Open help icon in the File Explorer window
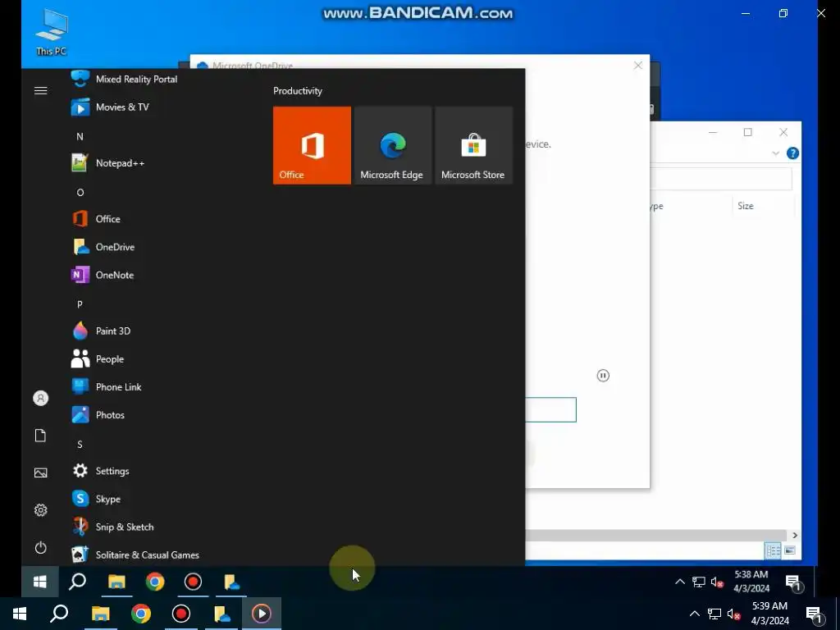The height and width of the screenshot is (630, 840). [x=793, y=153]
